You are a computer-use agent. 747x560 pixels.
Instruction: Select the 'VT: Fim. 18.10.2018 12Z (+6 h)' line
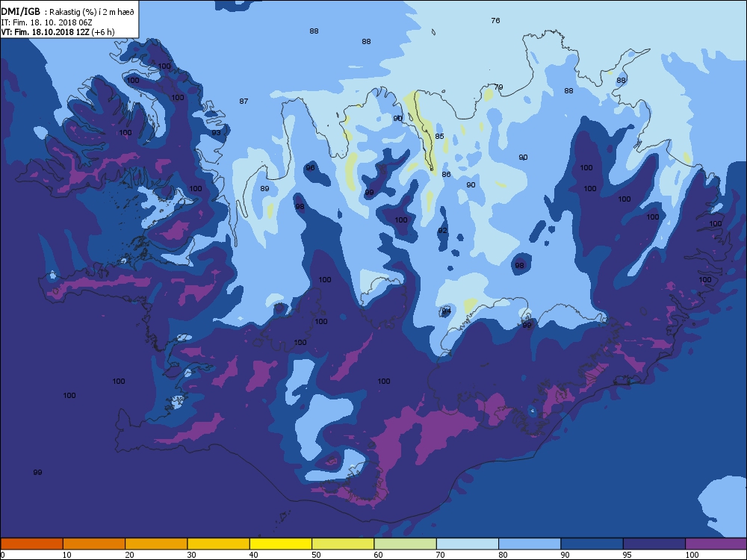(x=58, y=32)
